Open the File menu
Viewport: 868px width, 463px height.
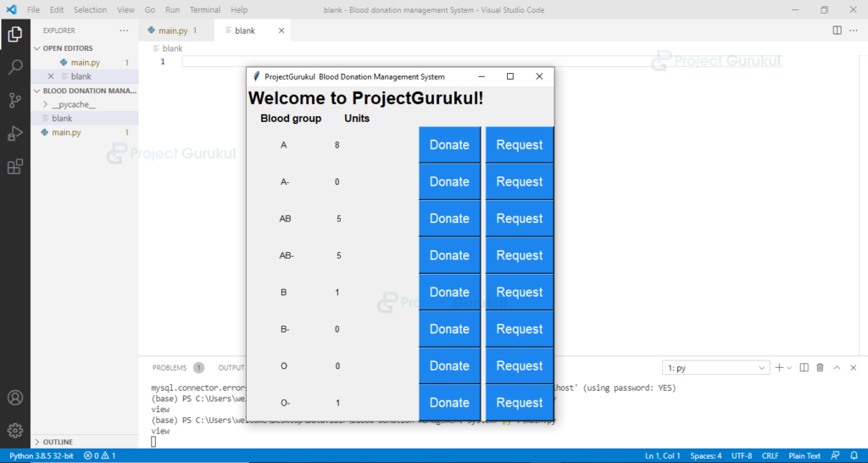[x=33, y=10]
